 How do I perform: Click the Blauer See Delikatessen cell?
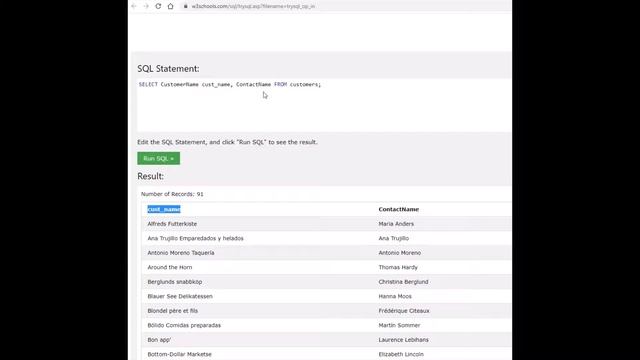pyautogui.click(x=180, y=296)
